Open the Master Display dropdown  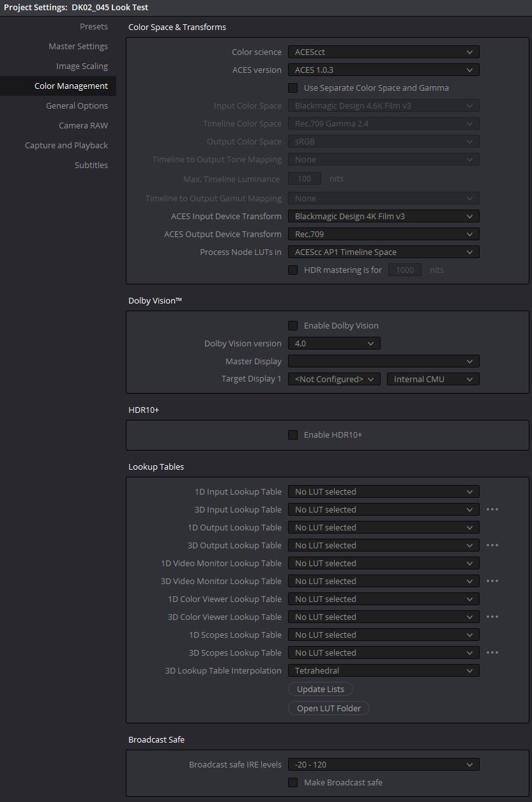383,361
